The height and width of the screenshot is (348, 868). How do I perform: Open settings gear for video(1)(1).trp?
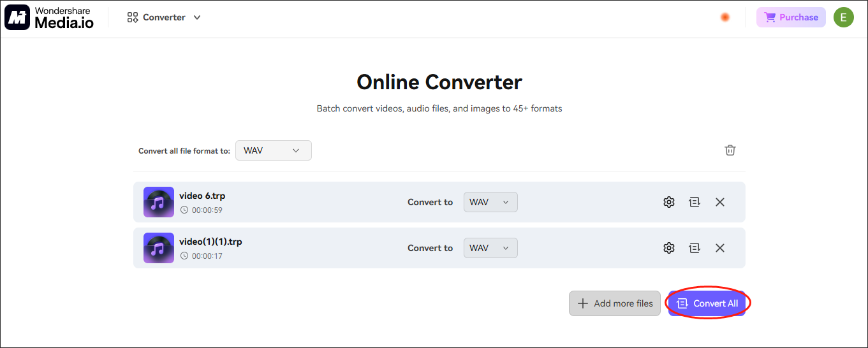[669, 248]
